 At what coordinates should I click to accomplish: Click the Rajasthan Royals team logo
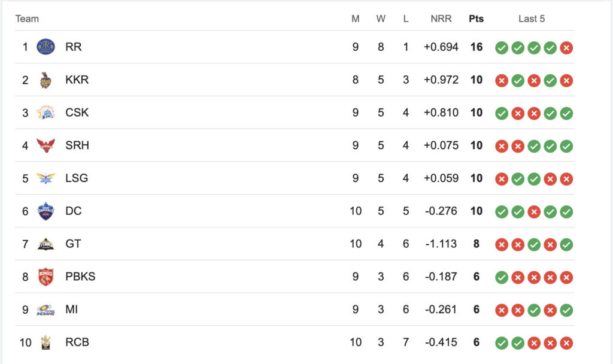45,47
